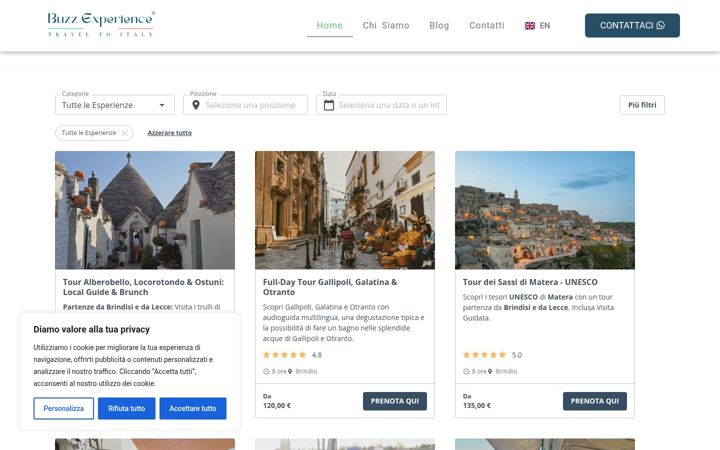The height and width of the screenshot is (450, 720).
Task: Open Tour dei Sassi di Matera title
Action: [530, 282]
